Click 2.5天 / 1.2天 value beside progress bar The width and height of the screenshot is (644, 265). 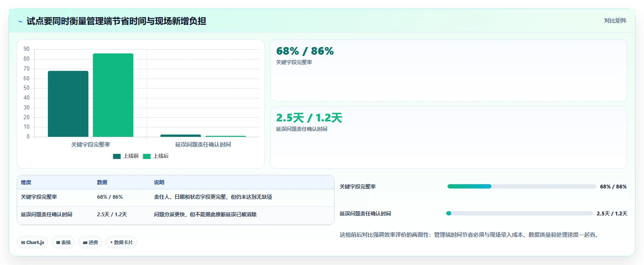[612, 214]
